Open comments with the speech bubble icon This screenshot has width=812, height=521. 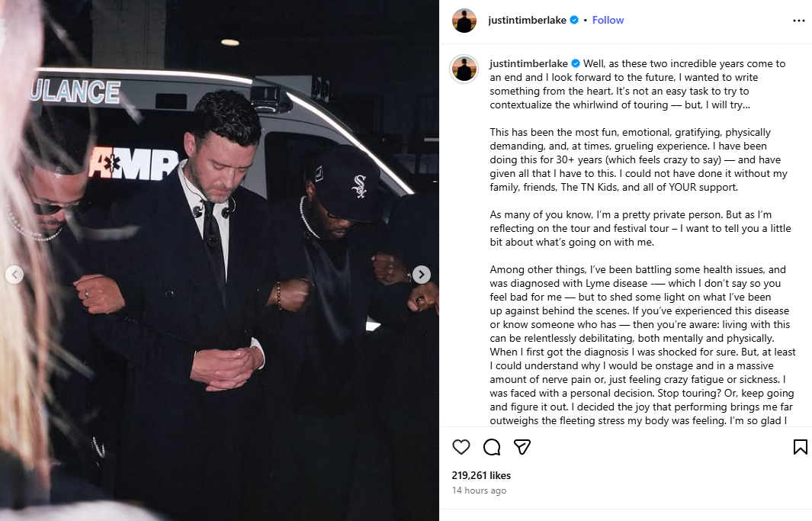pos(492,447)
